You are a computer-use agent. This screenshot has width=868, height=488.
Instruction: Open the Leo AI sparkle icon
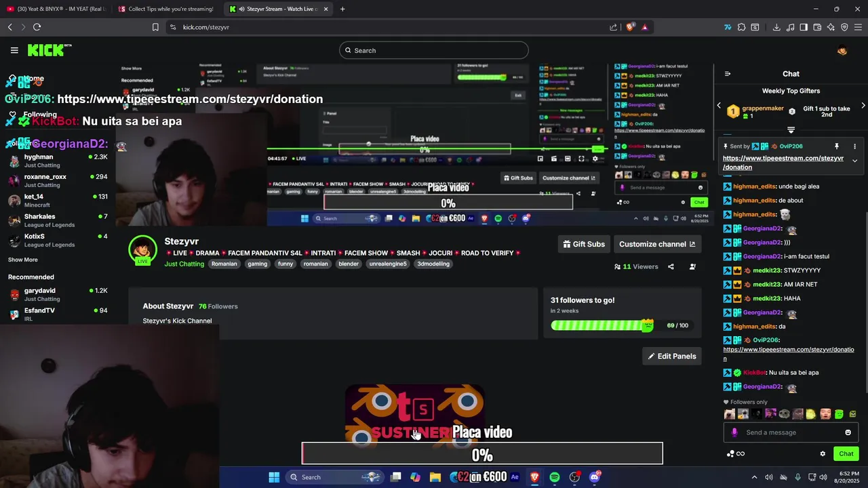coord(831,27)
